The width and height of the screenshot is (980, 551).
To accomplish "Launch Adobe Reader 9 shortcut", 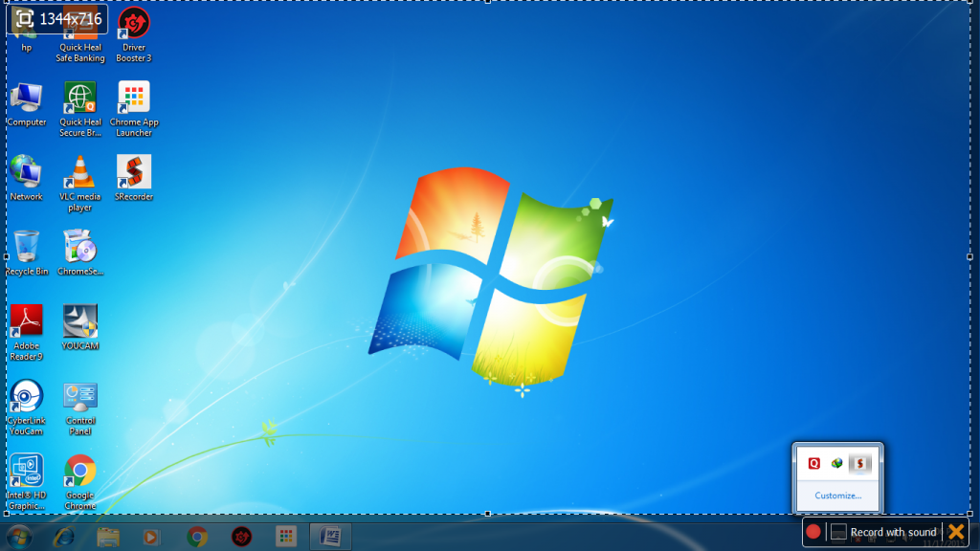I will tap(26, 333).
